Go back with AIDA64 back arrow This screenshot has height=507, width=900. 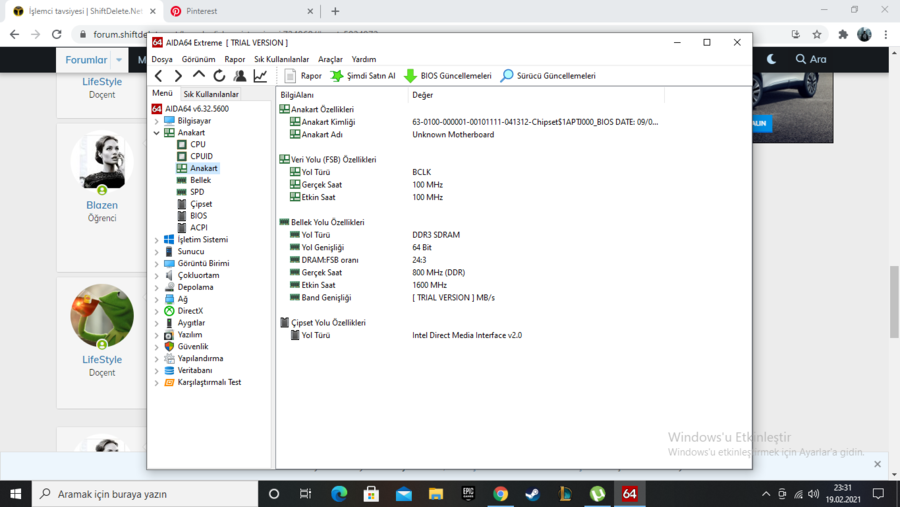click(159, 76)
